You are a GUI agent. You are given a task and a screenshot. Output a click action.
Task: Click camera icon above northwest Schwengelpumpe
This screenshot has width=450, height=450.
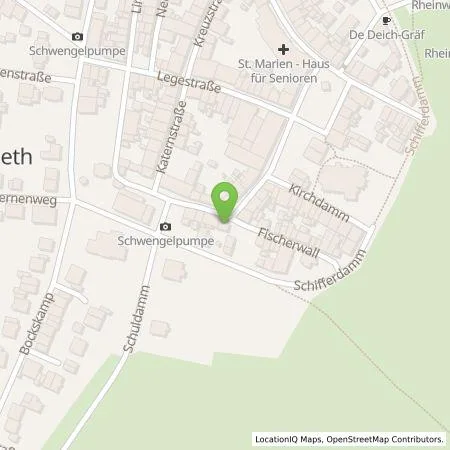[77, 36]
